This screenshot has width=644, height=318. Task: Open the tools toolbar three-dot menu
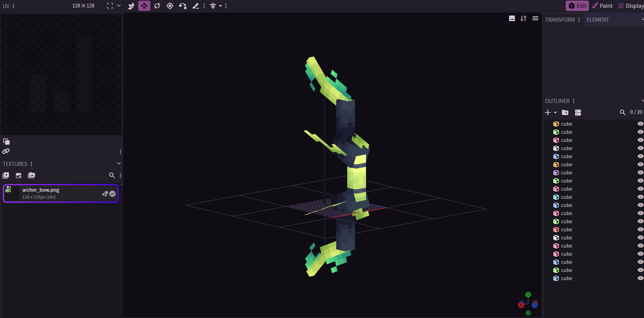[204, 6]
